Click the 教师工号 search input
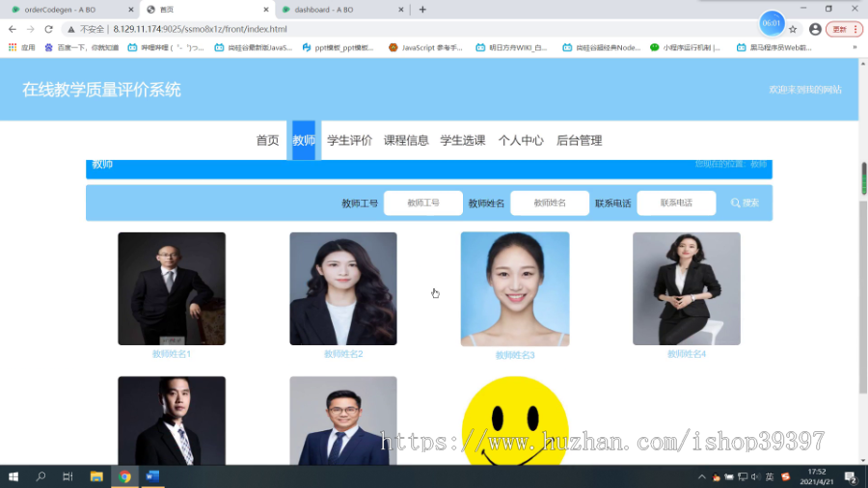This screenshot has height=488, width=868. point(423,203)
